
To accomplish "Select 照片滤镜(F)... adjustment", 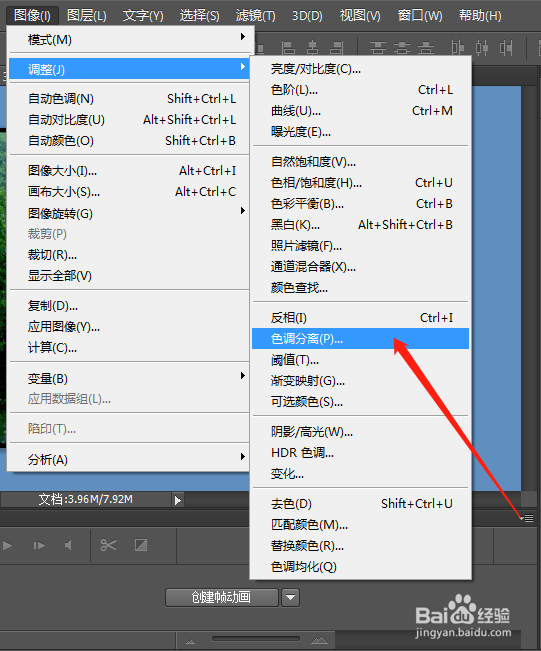I will click(x=360, y=246).
